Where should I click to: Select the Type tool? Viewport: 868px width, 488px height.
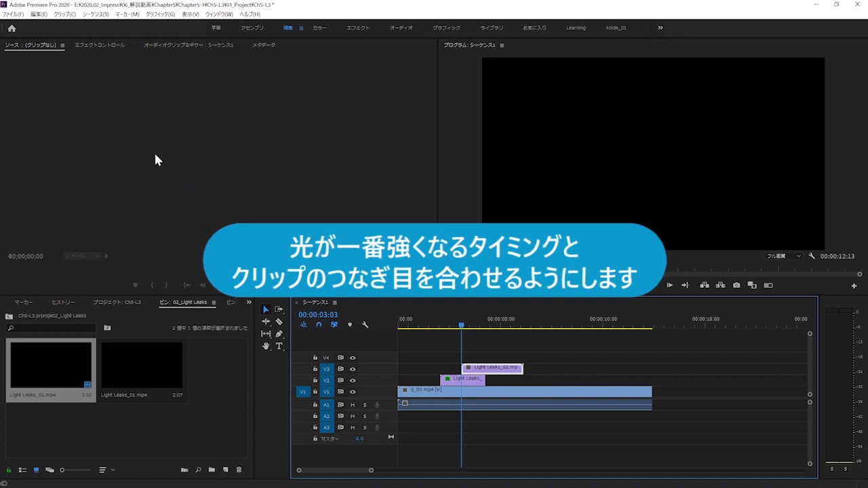tap(279, 346)
